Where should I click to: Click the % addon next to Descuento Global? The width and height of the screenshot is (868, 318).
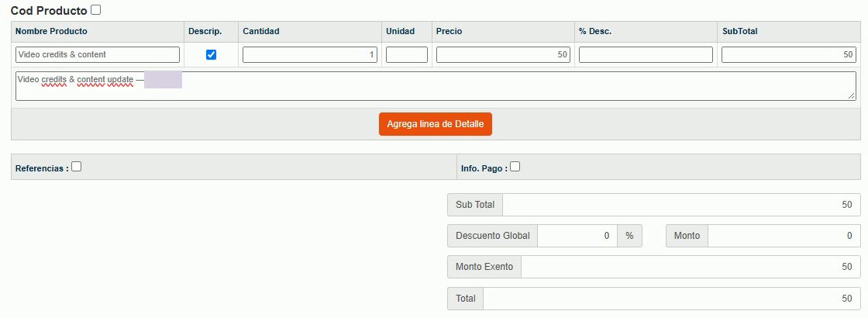[629, 236]
